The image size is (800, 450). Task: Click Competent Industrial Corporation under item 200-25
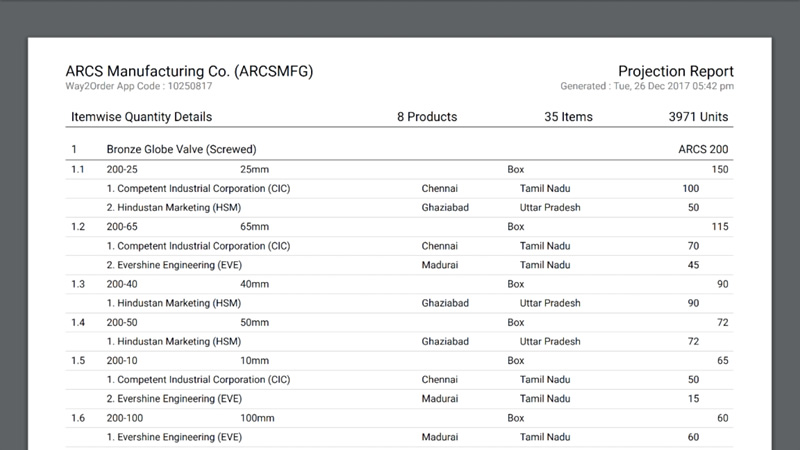[198, 188]
